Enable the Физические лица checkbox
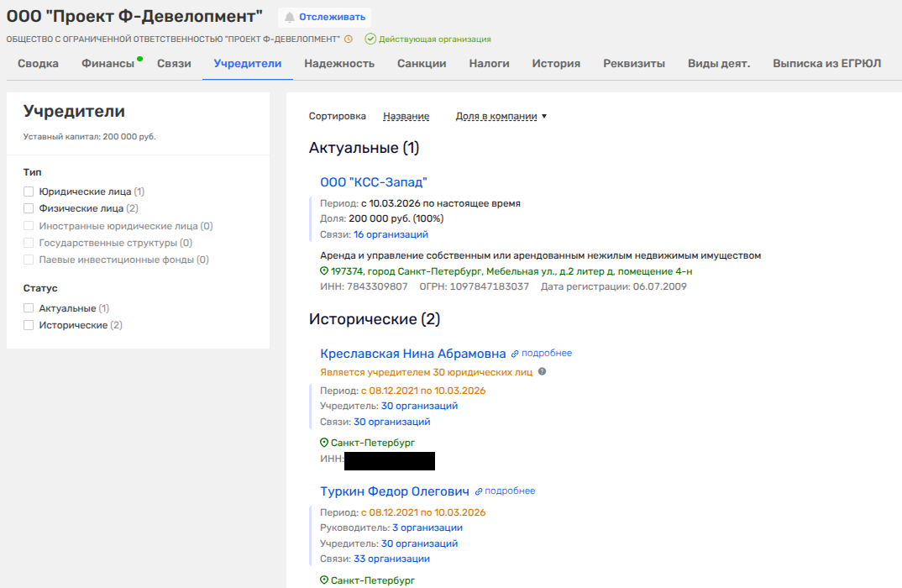This screenshot has width=902, height=588. (29, 208)
